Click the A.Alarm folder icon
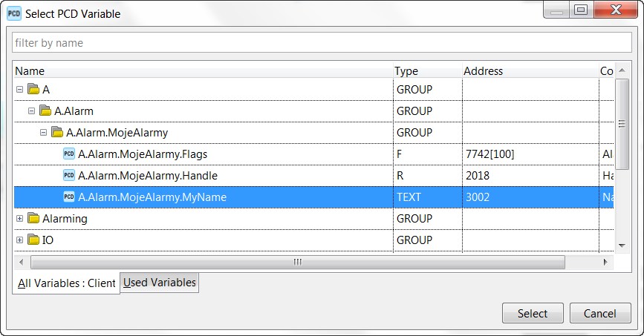 45,111
